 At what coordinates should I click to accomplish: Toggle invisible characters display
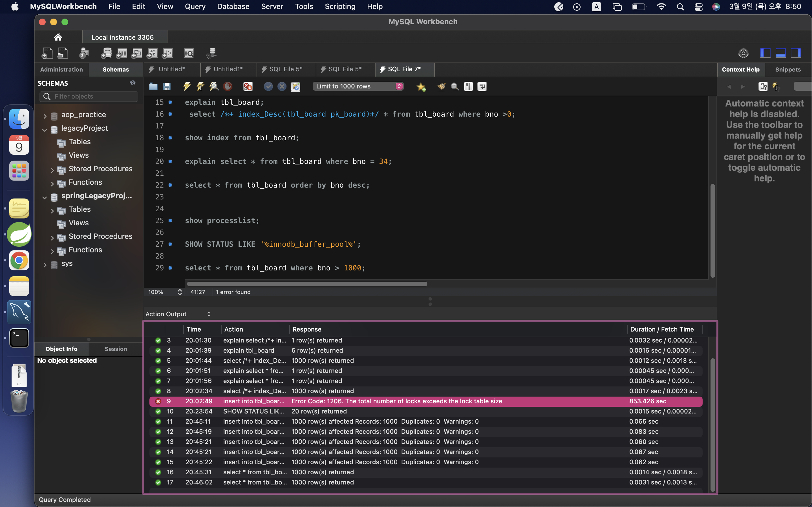pos(468,86)
